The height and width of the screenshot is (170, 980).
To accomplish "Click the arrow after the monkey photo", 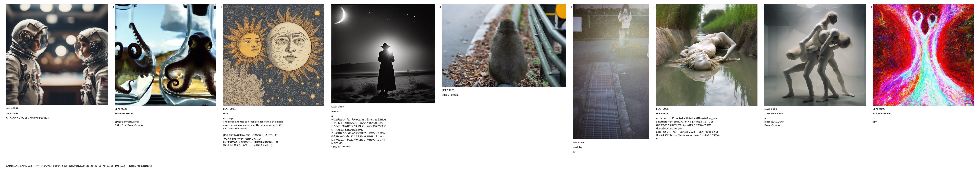I will [x=570, y=7].
